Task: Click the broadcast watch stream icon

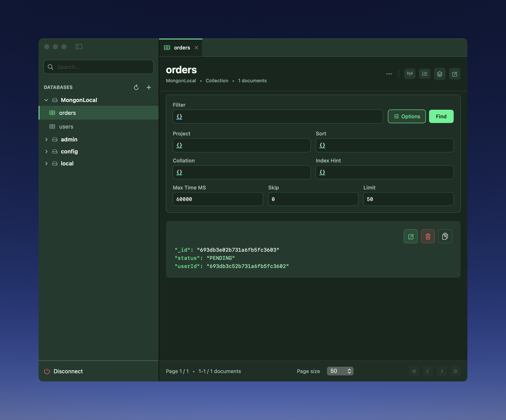Action: [x=410, y=74]
